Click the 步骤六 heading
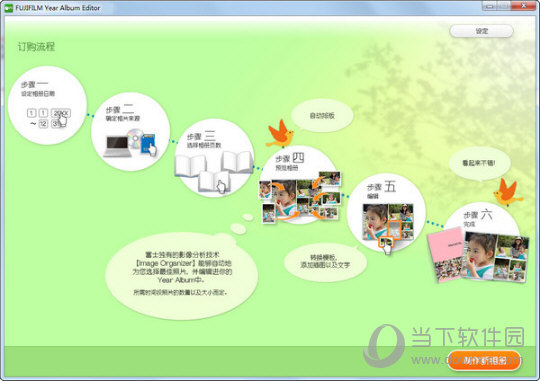This screenshot has width=540, height=381. pyautogui.click(x=478, y=215)
